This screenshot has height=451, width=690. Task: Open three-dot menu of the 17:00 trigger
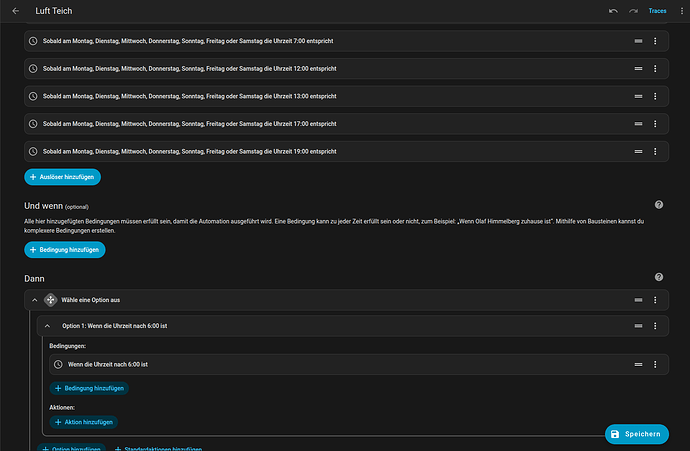click(x=655, y=124)
